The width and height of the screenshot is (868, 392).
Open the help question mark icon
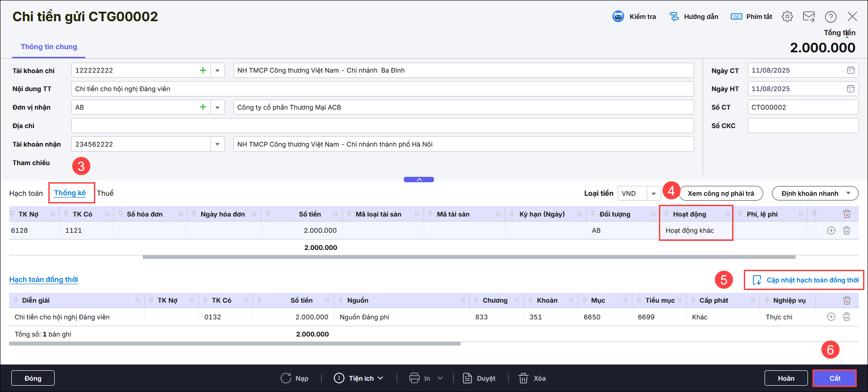[830, 17]
